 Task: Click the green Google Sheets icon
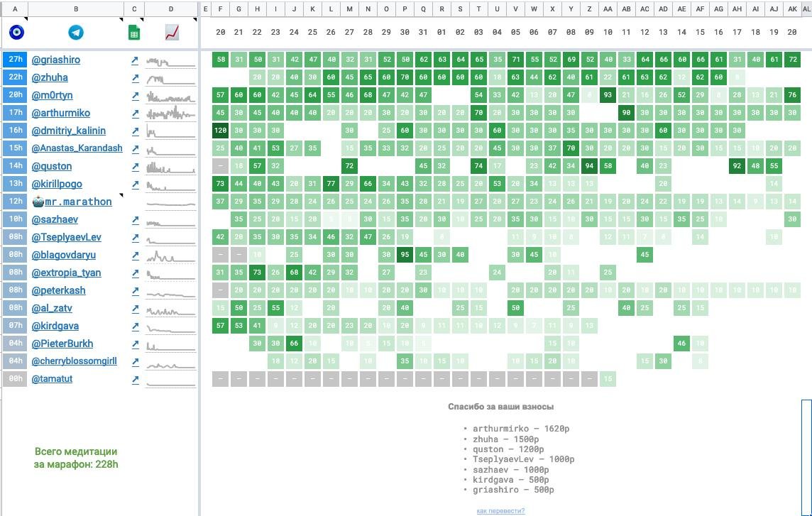[133, 33]
